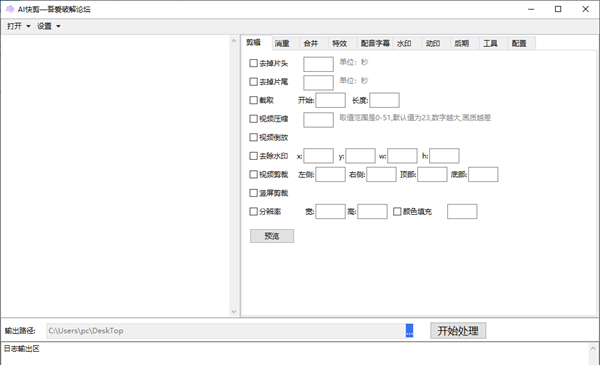Screen dimensions: 600x365
Task: Click the 顶部 crop input field
Action: (x=432, y=174)
